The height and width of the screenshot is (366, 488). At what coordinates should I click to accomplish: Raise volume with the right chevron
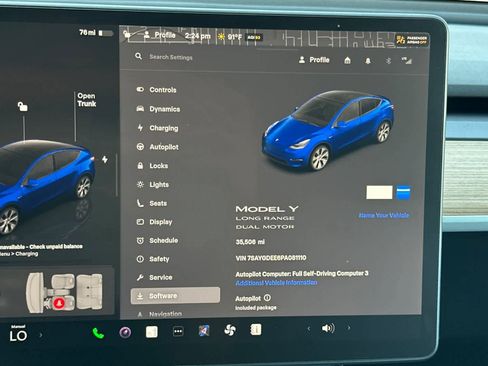[x=349, y=328]
